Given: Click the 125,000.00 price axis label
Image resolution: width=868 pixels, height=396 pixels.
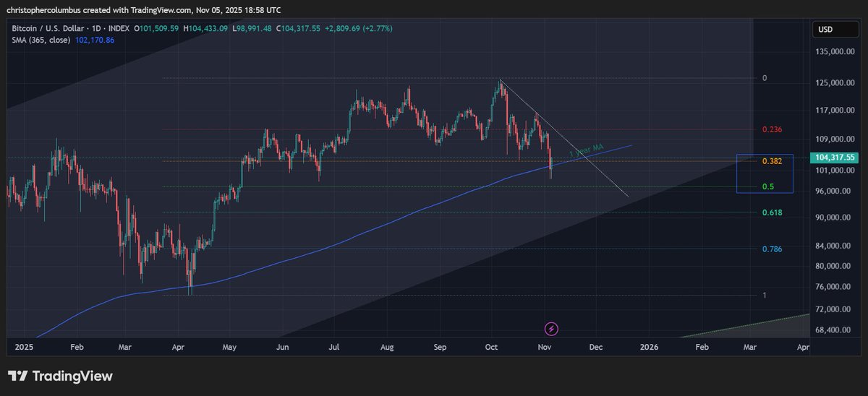Looking at the screenshot, I should (x=834, y=83).
